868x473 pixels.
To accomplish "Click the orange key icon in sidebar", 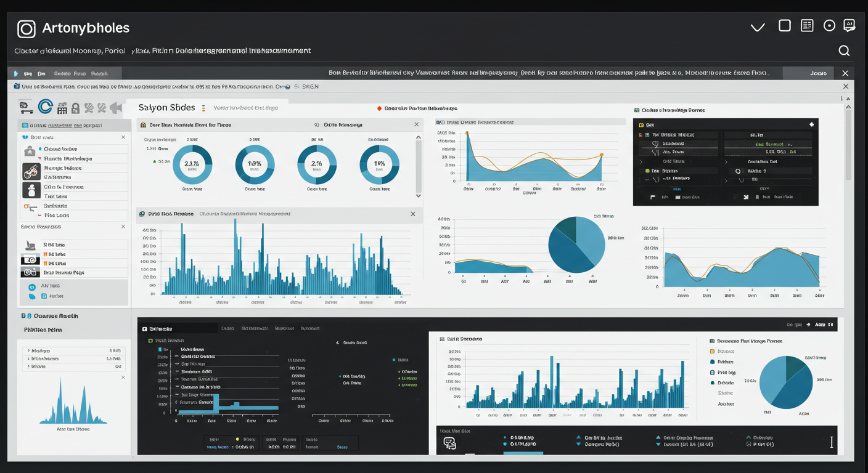I will coord(30,208).
